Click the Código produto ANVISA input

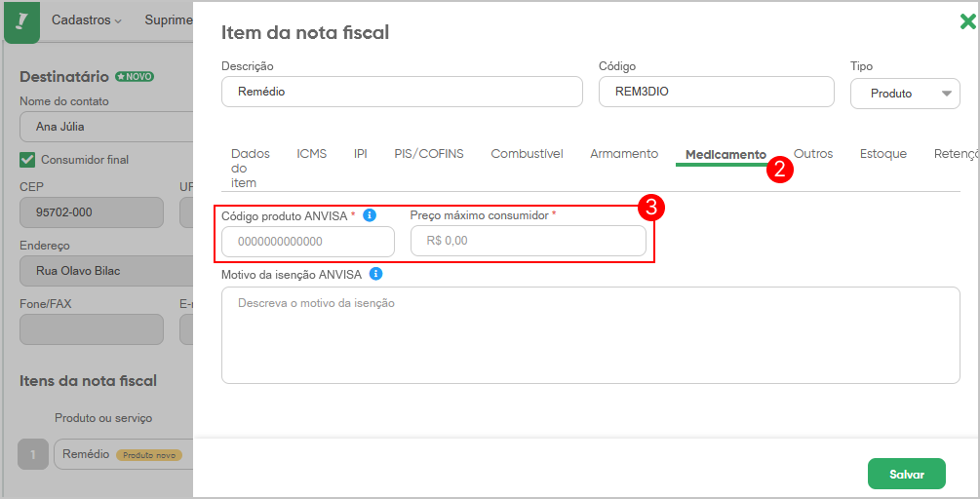(x=308, y=242)
